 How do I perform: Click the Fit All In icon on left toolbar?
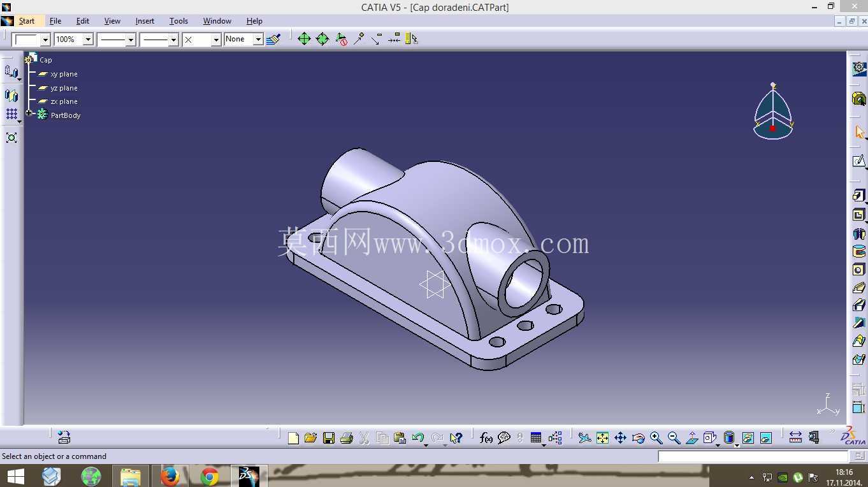tap(11, 137)
